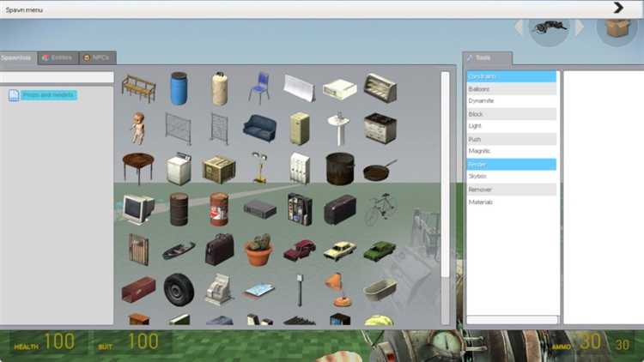This screenshot has height=362, width=644.
Task: Spawn the blue plastic barrel
Action: [x=179, y=88]
